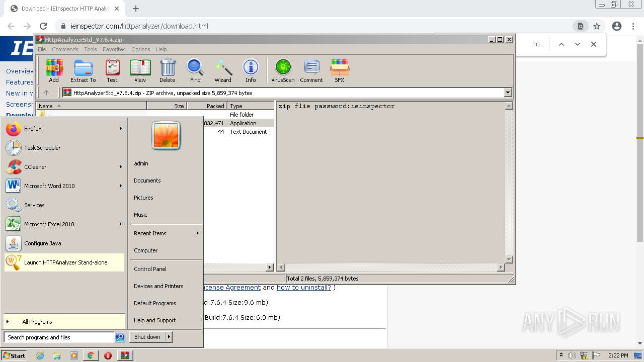Screen dimensions: 644x362
Task: Sort by the Packed column header
Action: (207, 106)
